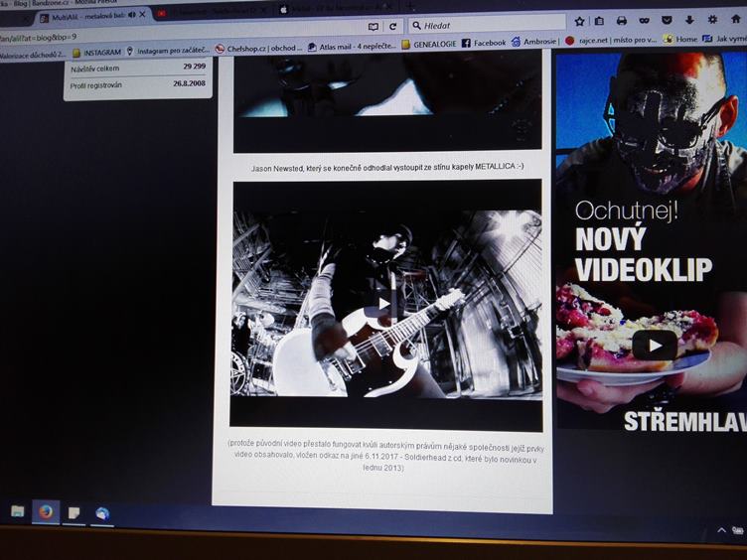Save page to Pocket
The image size is (747, 560).
pyautogui.click(x=667, y=20)
